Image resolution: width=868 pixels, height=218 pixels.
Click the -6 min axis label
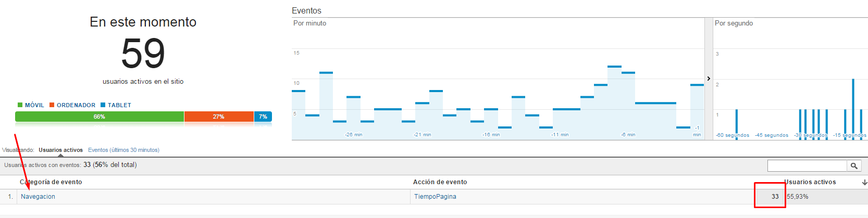click(628, 135)
